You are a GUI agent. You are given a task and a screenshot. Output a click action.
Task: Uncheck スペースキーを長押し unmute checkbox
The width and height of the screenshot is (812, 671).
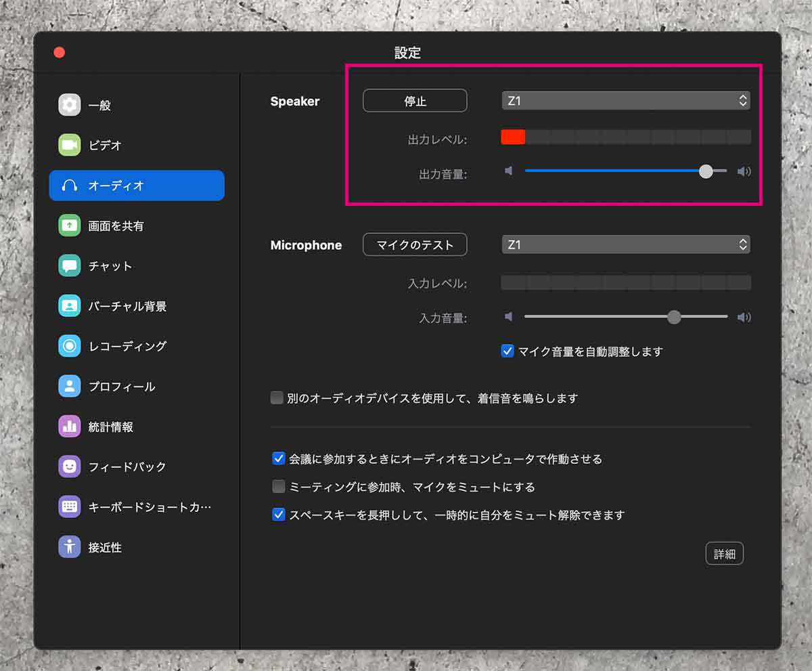coord(278,515)
